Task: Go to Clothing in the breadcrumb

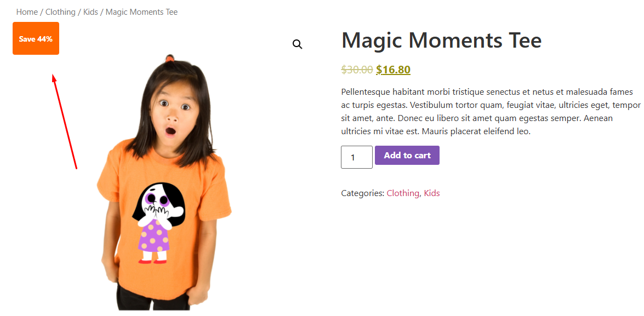Action: click(x=60, y=12)
